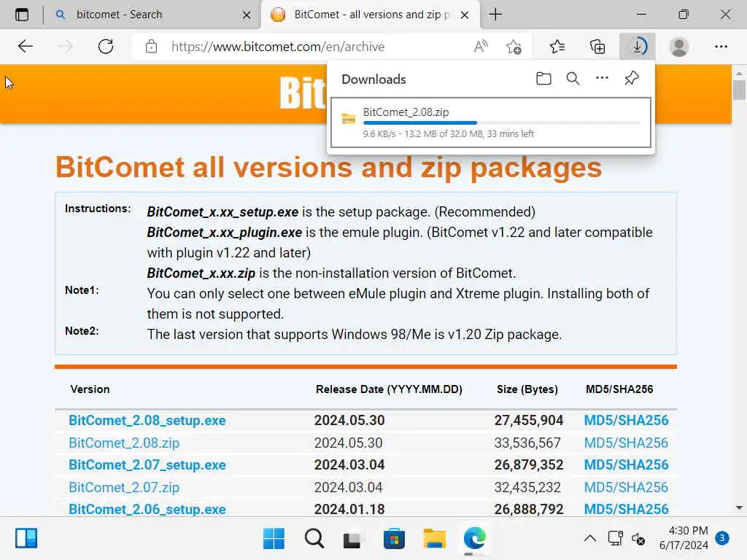Open more options in the Downloads panel
Viewport: 747px width, 560px height.
click(x=602, y=79)
